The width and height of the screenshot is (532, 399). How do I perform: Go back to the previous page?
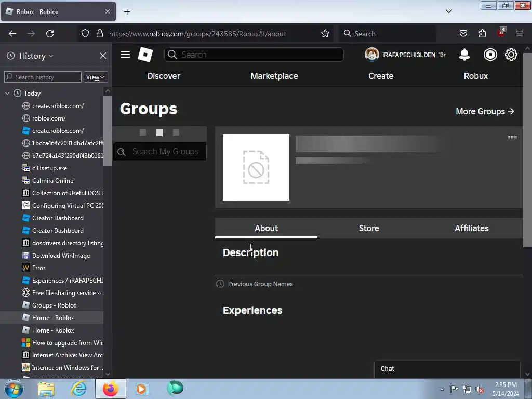click(x=12, y=34)
